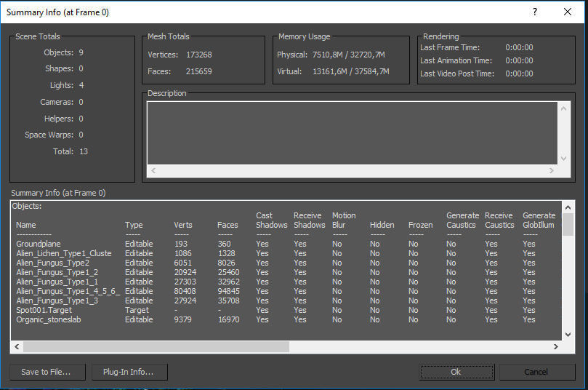This screenshot has width=588, height=390.
Task: Click the Motion Blur column header
Action: [x=344, y=220]
